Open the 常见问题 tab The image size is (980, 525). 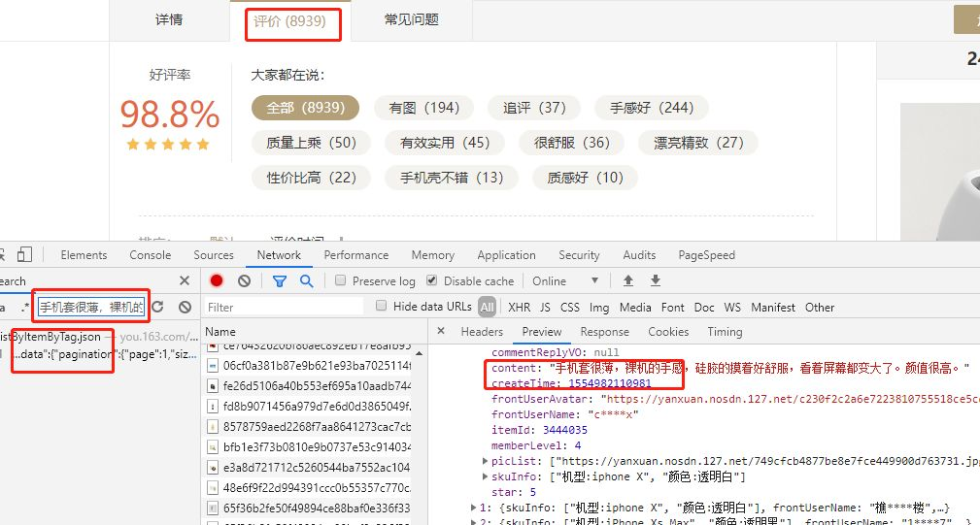(411, 20)
